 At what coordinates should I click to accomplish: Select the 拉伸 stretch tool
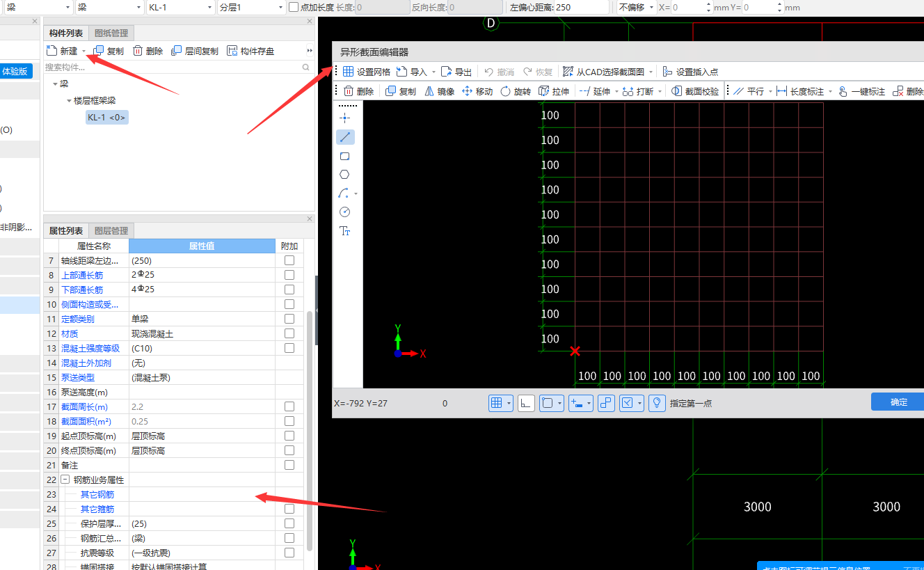[554, 91]
